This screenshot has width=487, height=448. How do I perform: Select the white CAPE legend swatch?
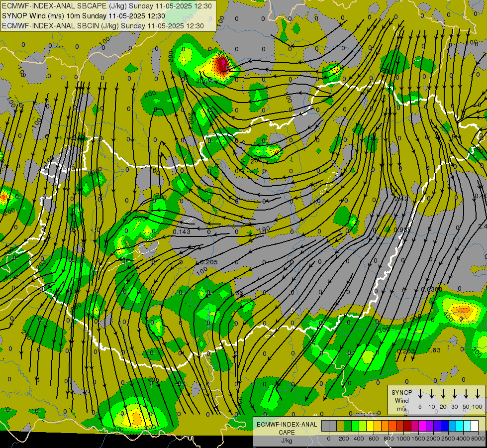pos(475,426)
